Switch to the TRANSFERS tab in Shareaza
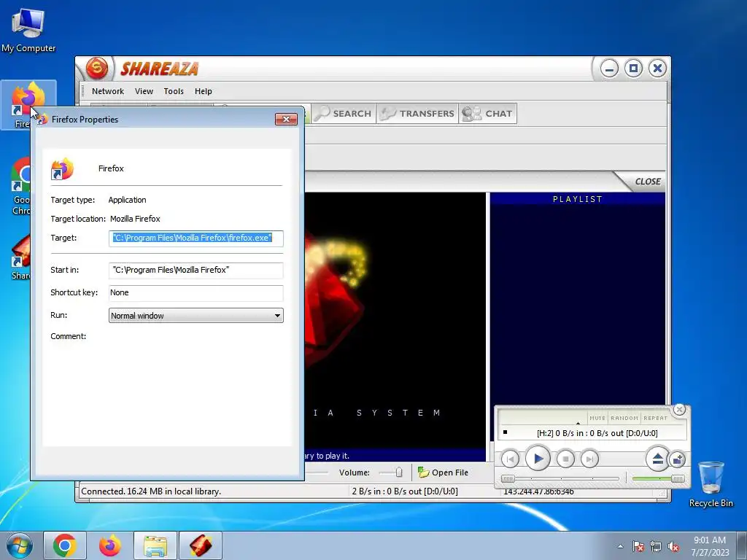This screenshot has height=560, width=747. [x=417, y=113]
